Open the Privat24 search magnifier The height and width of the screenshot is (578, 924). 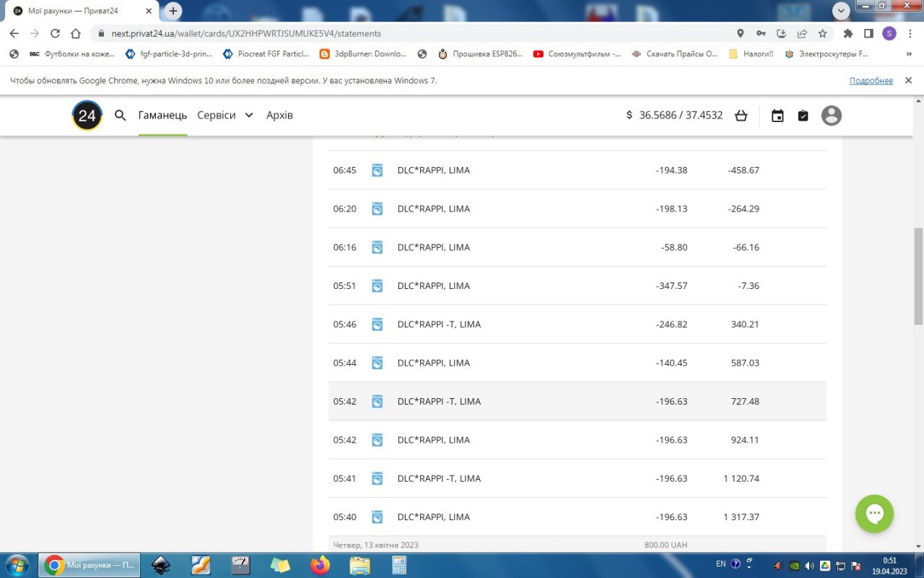point(121,116)
